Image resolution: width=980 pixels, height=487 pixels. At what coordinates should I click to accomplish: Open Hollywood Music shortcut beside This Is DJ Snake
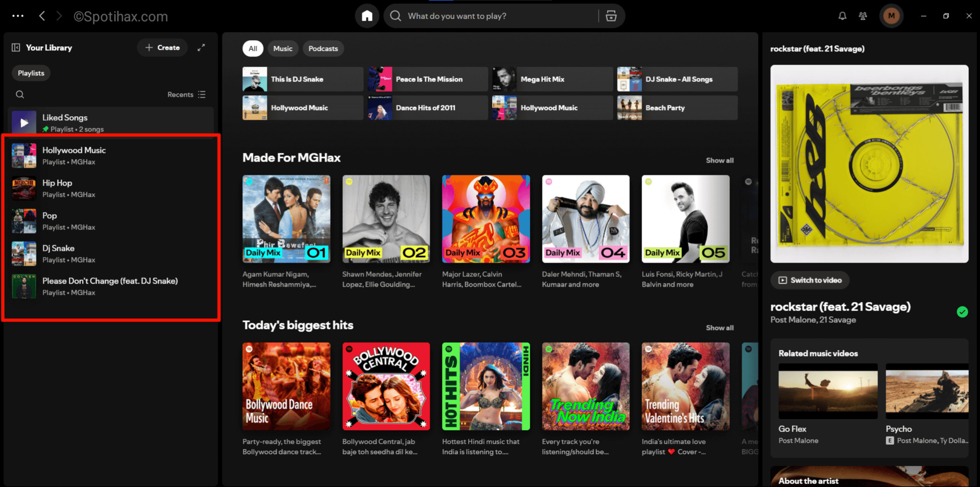pyautogui.click(x=303, y=108)
